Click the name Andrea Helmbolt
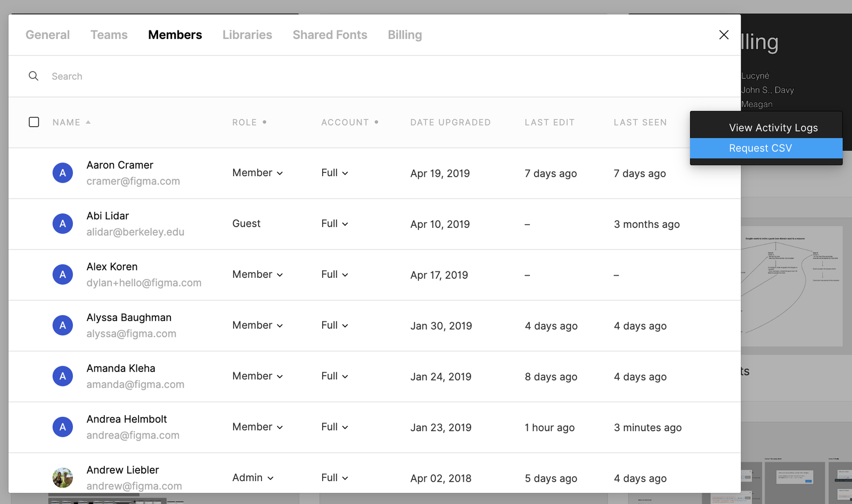Image resolution: width=852 pixels, height=504 pixels. click(x=127, y=419)
